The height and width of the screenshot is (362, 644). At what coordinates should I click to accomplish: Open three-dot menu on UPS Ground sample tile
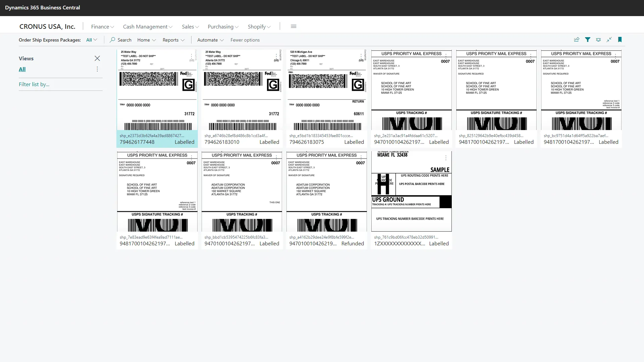tap(446, 158)
